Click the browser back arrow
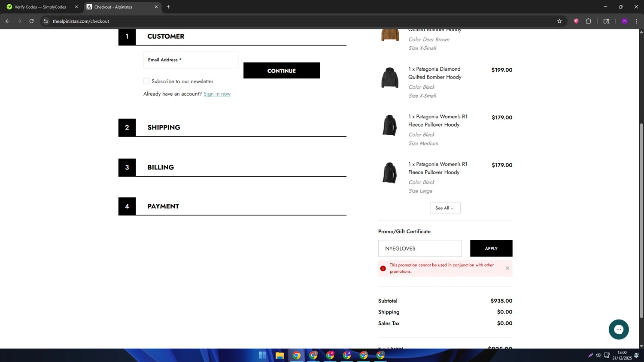 [x=7, y=21]
